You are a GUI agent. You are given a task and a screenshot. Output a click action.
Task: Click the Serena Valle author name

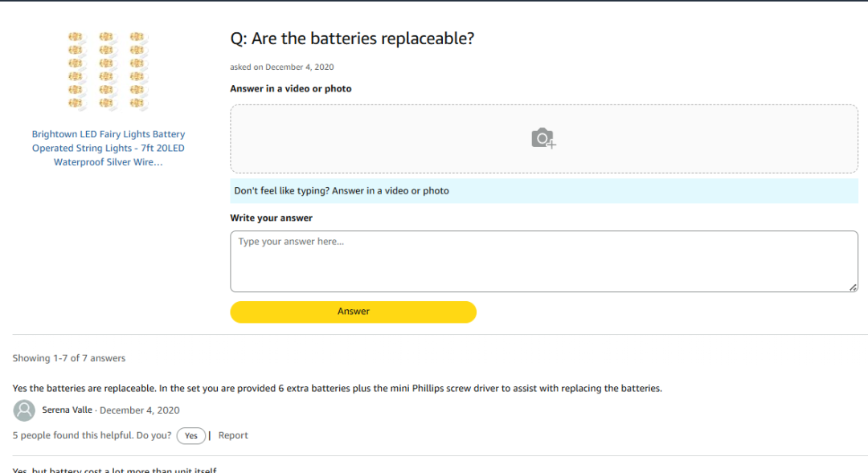tap(68, 410)
